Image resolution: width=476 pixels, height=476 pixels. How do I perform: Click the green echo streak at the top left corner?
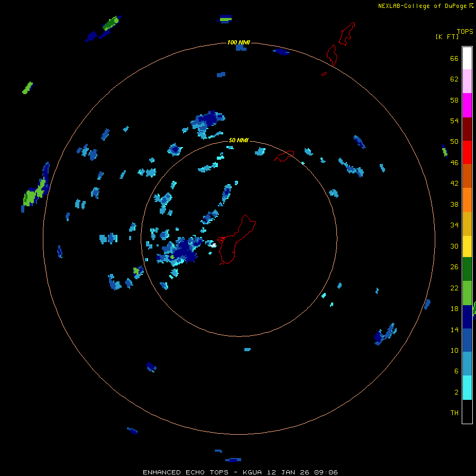110,24
